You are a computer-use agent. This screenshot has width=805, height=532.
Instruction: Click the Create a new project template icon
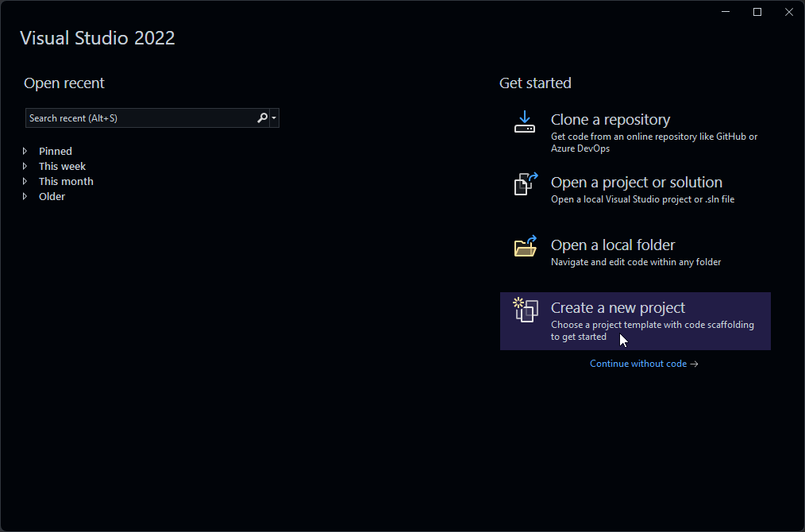(x=525, y=310)
